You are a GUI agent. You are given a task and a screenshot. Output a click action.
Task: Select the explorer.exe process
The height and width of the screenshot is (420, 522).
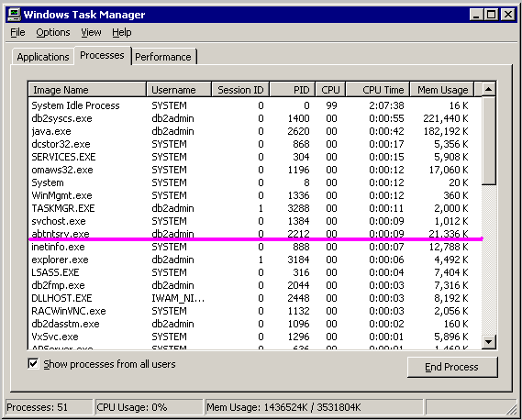tap(255, 260)
